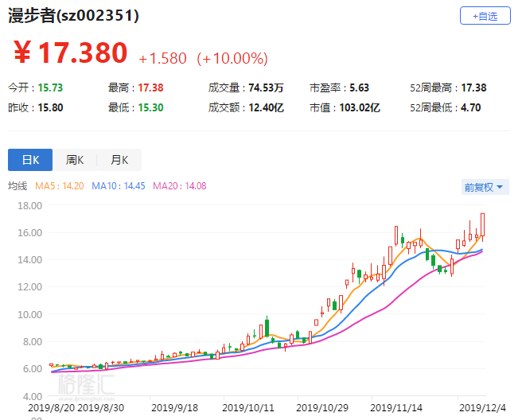The image size is (522, 420).
Task: Click 52周最低 value 4.70
Action: pyautogui.click(x=470, y=107)
